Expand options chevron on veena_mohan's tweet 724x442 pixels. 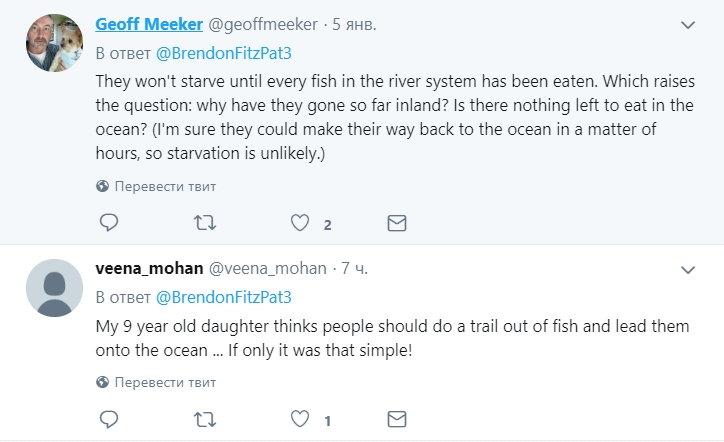[688, 269]
